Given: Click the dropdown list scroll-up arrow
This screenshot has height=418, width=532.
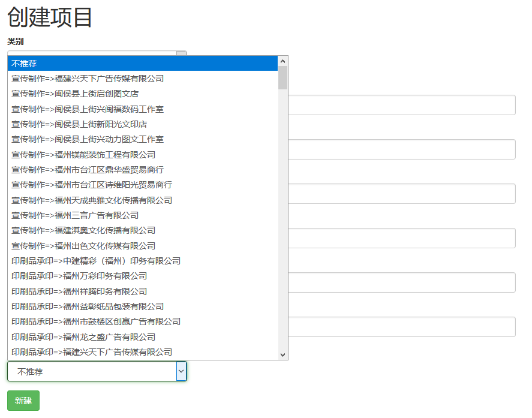Looking at the screenshot, I should coord(283,61).
